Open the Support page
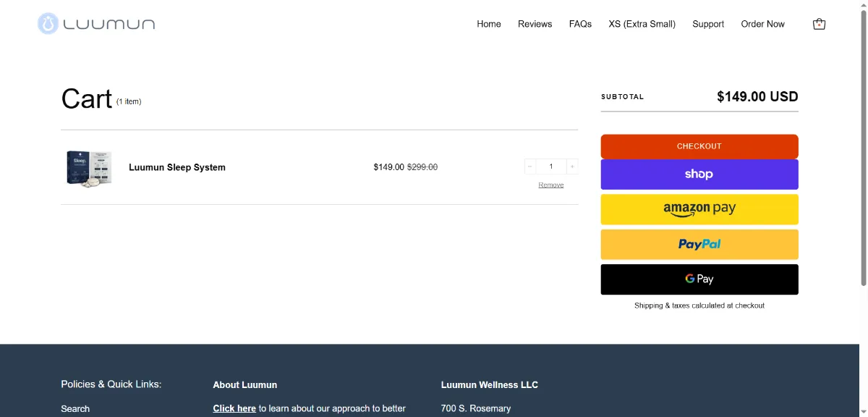 pyautogui.click(x=708, y=24)
